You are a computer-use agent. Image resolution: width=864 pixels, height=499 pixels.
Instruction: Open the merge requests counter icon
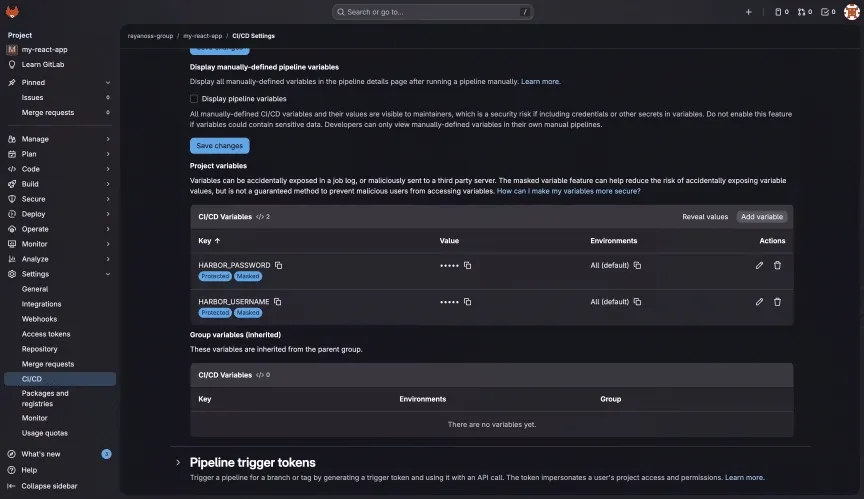pos(803,12)
